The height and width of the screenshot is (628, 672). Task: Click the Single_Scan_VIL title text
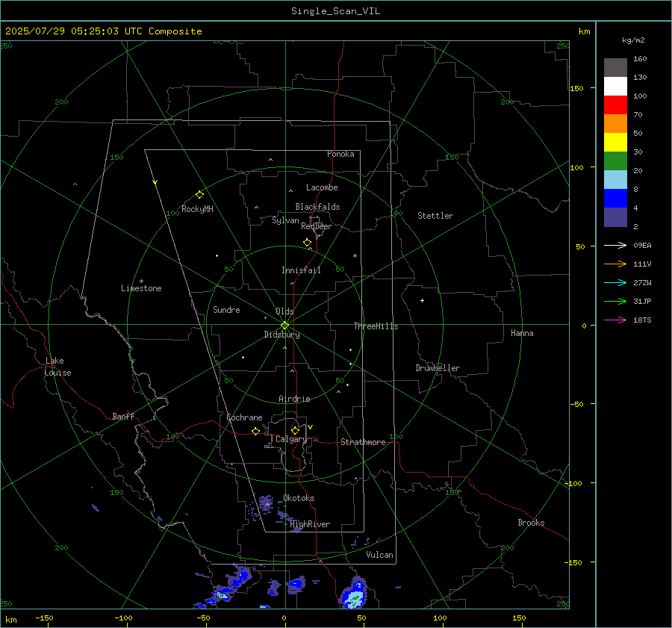point(335,11)
